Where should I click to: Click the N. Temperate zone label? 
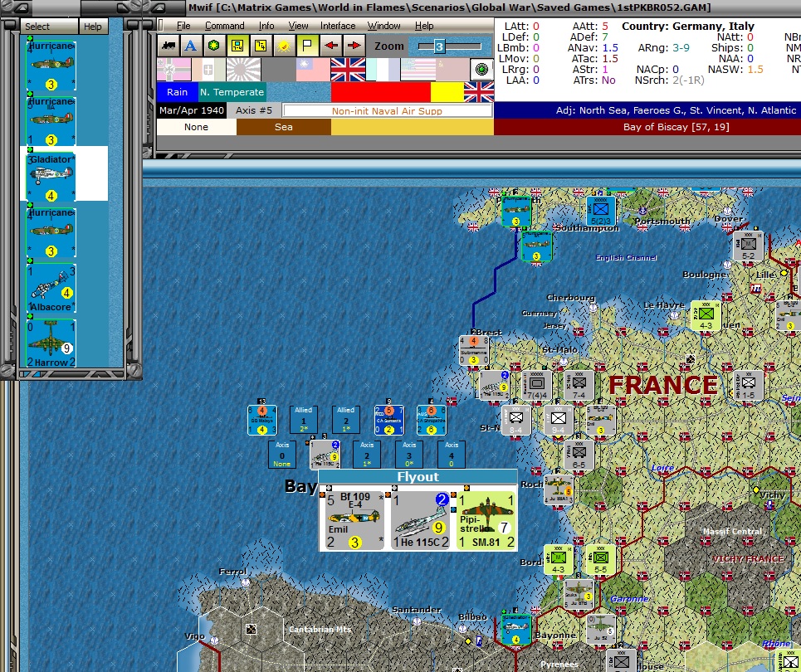point(232,92)
